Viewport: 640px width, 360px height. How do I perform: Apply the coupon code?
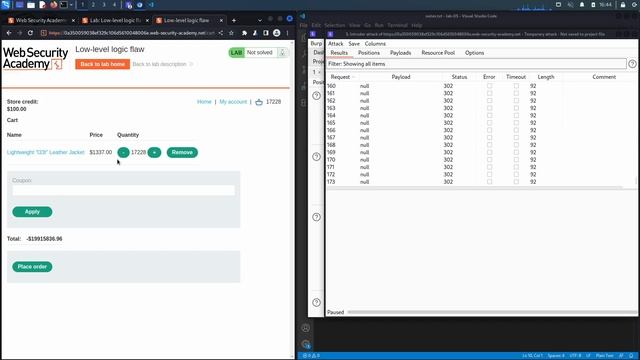(32, 212)
